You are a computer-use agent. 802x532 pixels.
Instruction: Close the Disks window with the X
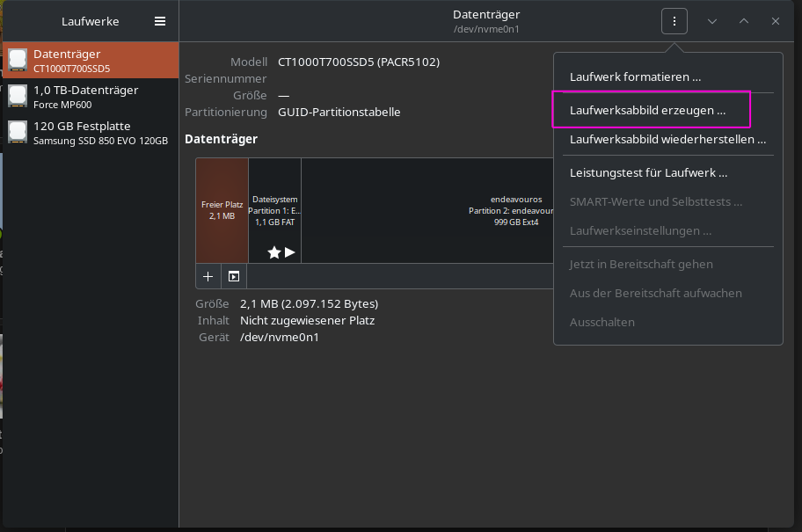[x=776, y=21]
